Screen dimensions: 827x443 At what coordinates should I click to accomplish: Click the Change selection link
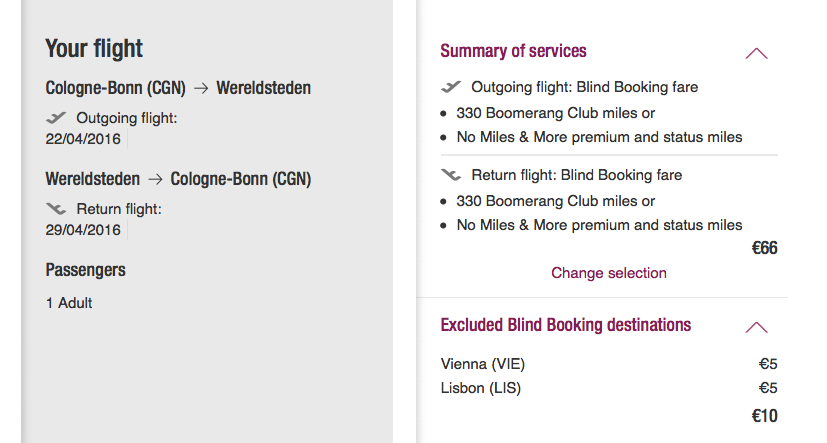point(608,273)
